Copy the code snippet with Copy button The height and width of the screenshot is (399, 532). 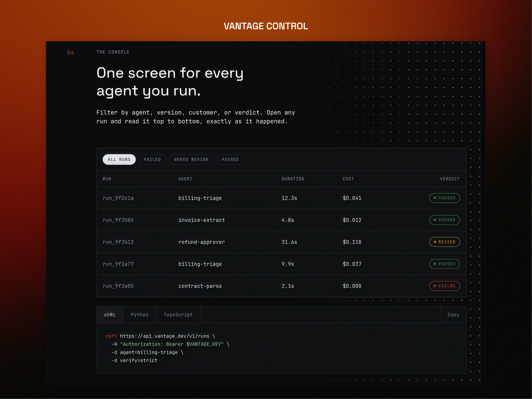pyautogui.click(x=453, y=315)
